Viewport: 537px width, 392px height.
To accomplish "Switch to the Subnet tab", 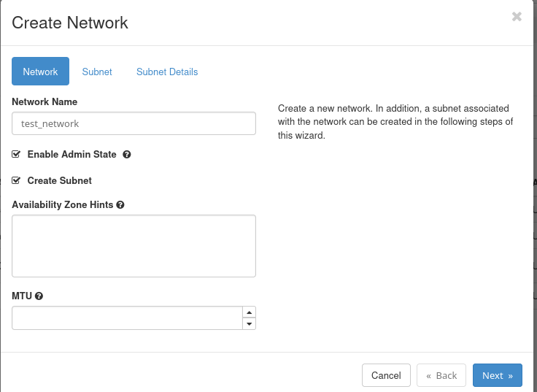I will click(97, 72).
